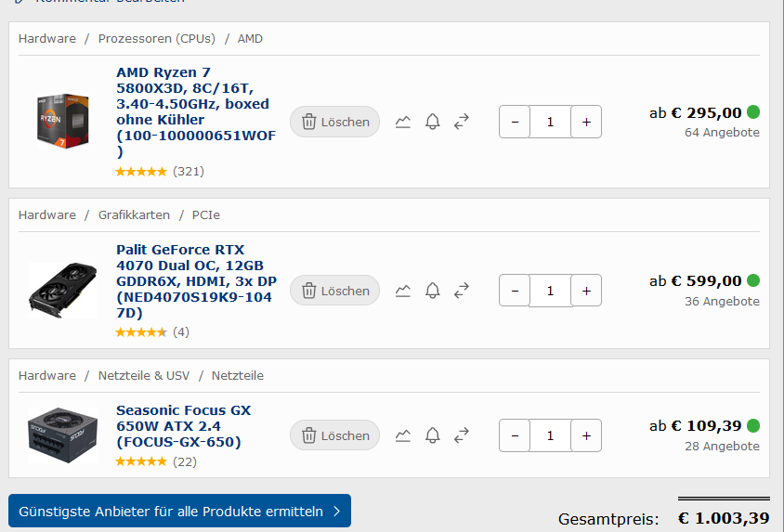784x532 pixels.
Task: Open Palit GeForce RTX 4070 product thumbnail
Action: pyautogui.click(x=62, y=291)
